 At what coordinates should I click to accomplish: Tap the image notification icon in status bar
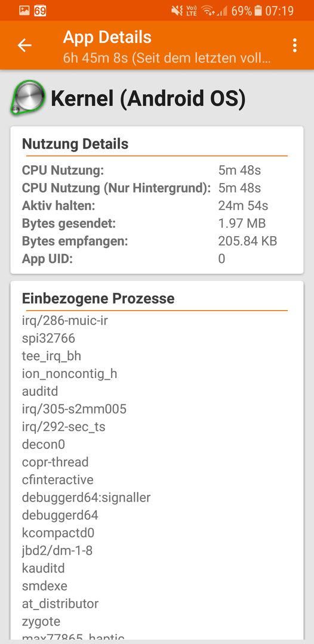point(24,10)
